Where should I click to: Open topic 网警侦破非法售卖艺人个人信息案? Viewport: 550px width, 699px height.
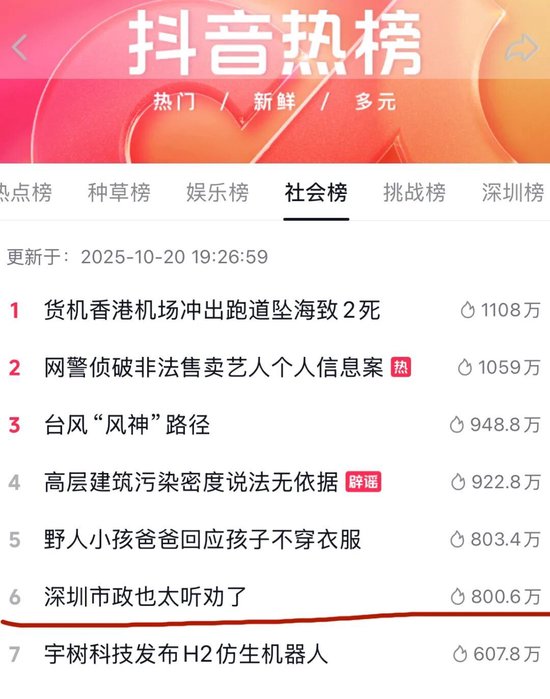(x=213, y=367)
